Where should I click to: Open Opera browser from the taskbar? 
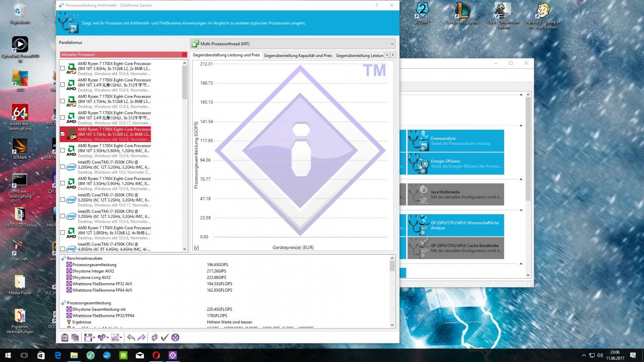(x=156, y=355)
